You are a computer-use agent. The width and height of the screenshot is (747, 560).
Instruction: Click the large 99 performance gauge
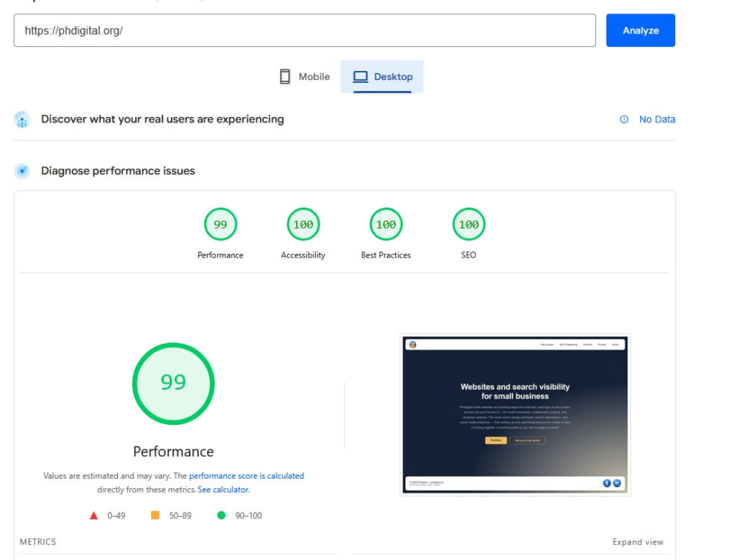point(173,384)
